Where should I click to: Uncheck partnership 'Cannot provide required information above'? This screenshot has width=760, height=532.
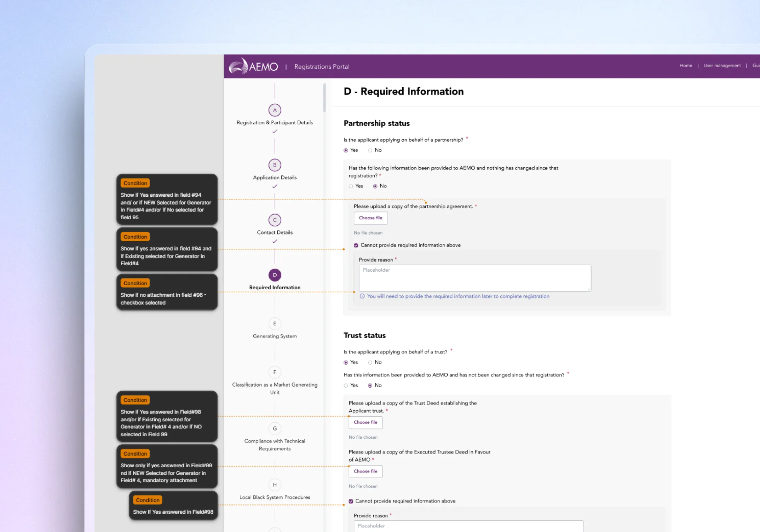[356, 245]
